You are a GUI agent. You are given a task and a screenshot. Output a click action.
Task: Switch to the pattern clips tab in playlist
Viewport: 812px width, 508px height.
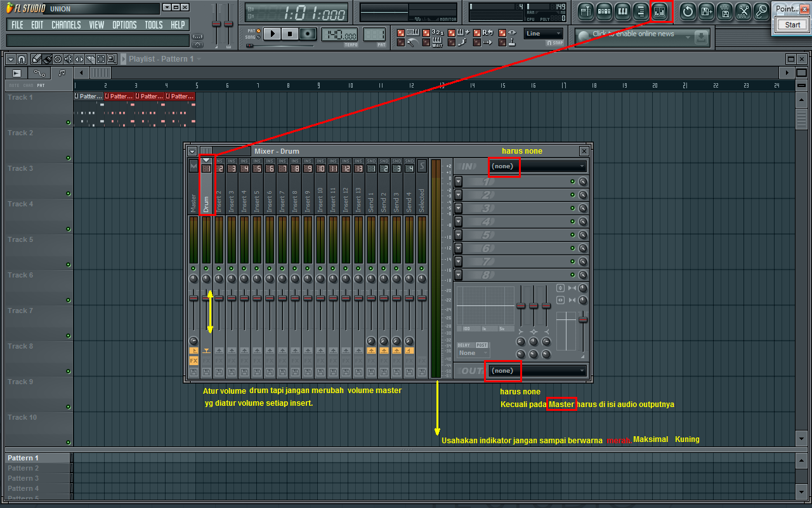coord(62,73)
